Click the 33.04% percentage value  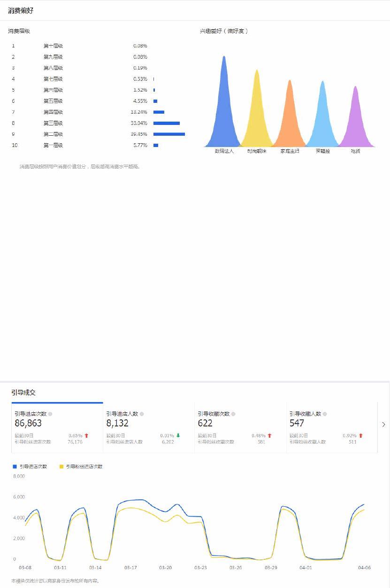pyautogui.click(x=139, y=123)
